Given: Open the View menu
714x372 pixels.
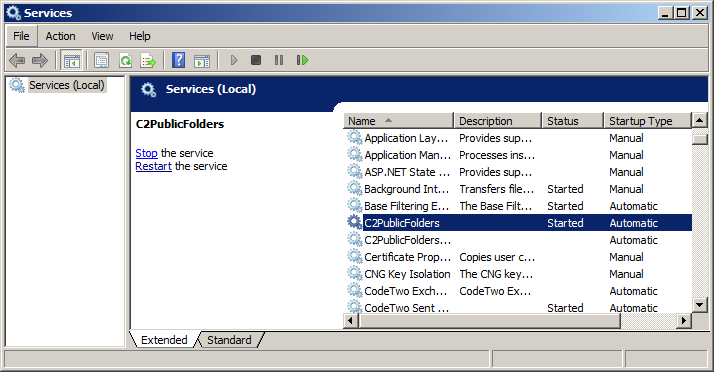Looking at the screenshot, I should 102,36.
